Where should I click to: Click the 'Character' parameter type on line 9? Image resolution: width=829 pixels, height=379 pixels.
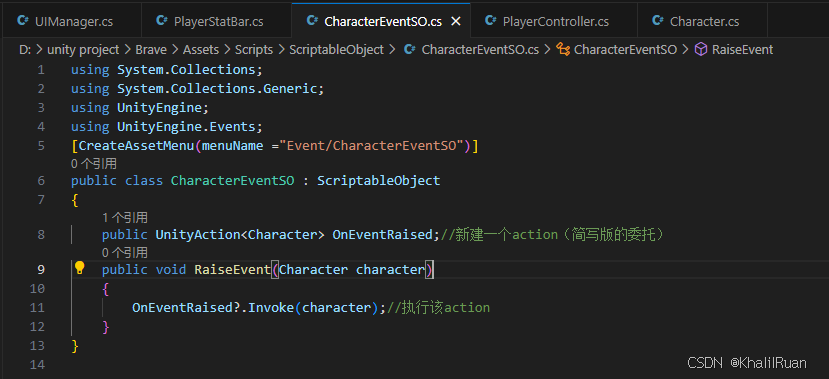click(314, 270)
